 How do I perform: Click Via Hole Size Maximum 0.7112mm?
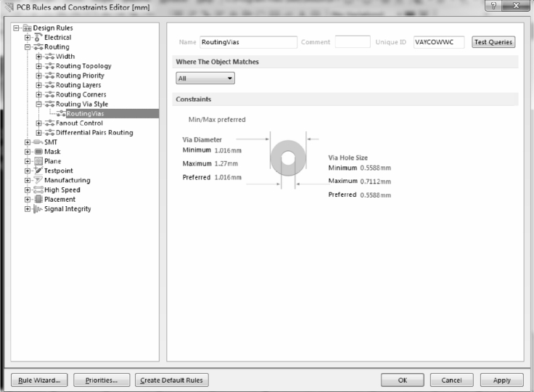click(x=375, y=181)
